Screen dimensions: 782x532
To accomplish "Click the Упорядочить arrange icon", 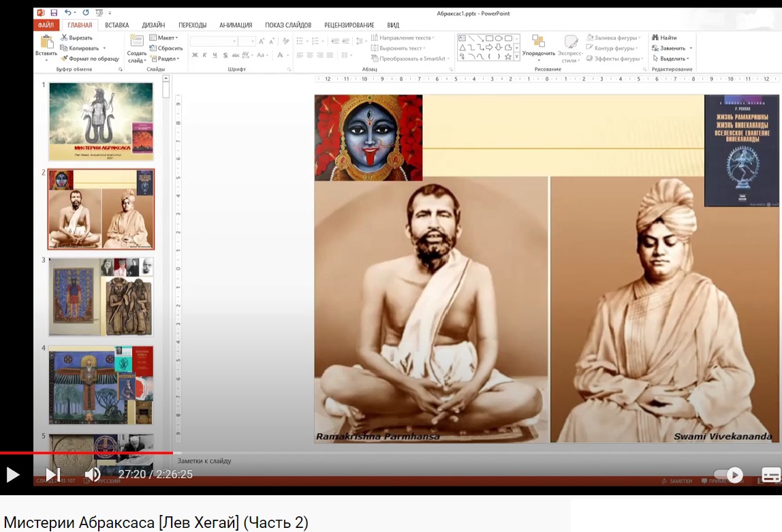I will 538,41.
